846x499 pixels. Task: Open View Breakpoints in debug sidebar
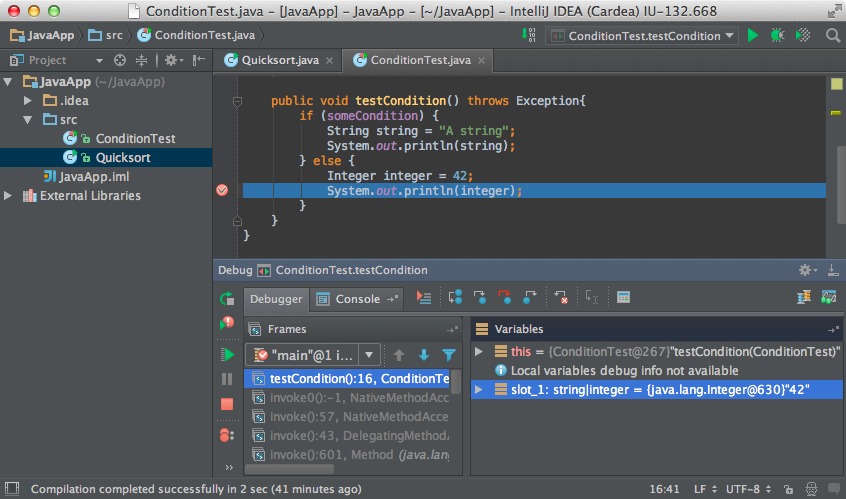click(227, 434)
